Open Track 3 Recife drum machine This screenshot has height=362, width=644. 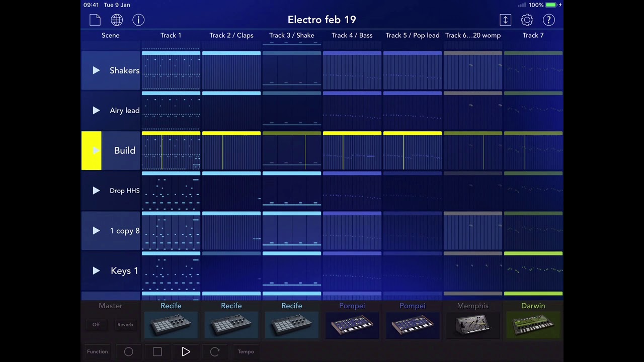click(292, 325)
